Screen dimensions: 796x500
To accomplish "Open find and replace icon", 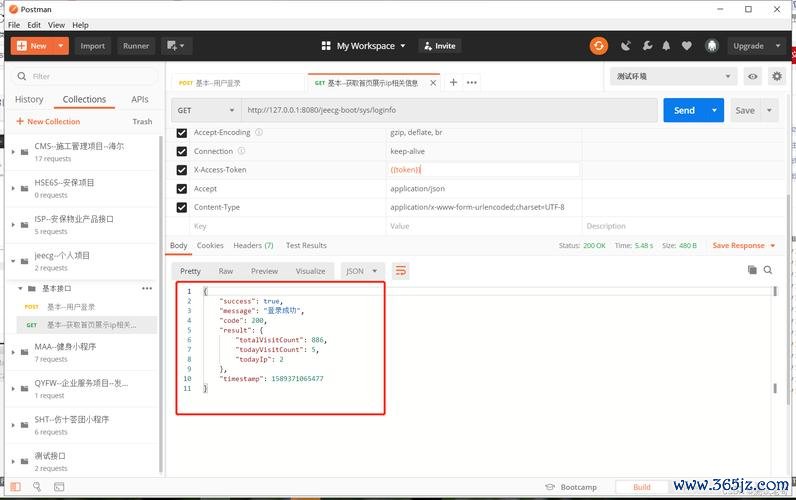I will (x=37, y=487).
